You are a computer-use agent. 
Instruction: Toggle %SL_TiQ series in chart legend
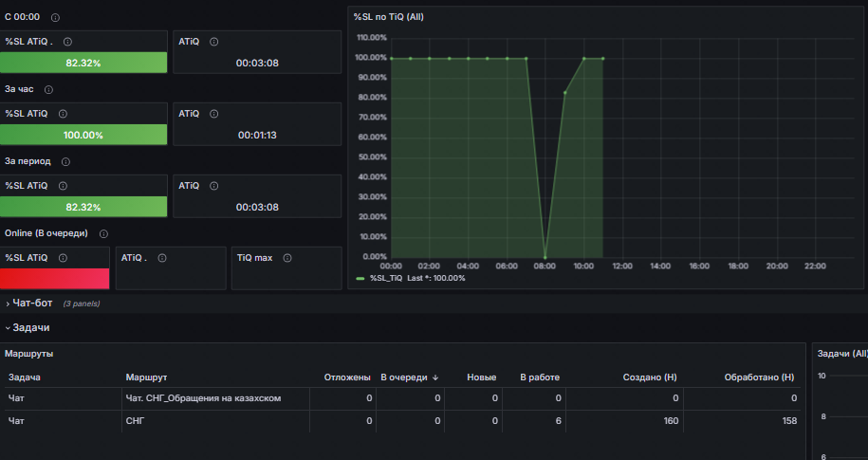pos(386,278)
